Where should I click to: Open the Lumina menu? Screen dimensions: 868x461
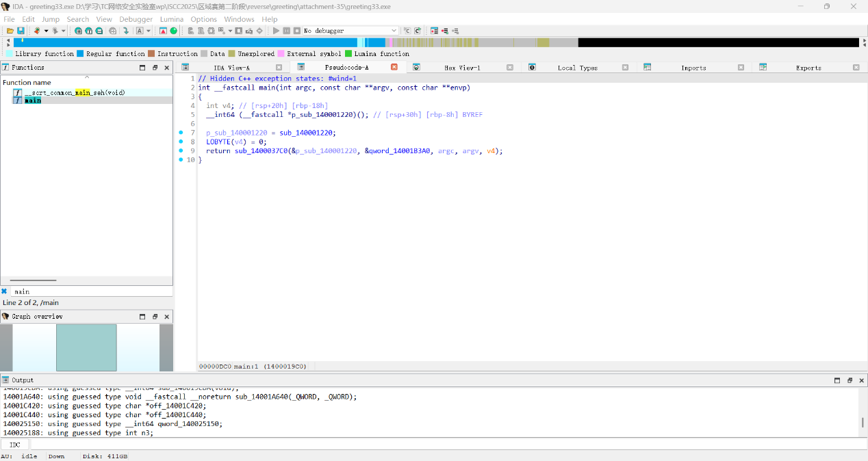tap(172, 19)
